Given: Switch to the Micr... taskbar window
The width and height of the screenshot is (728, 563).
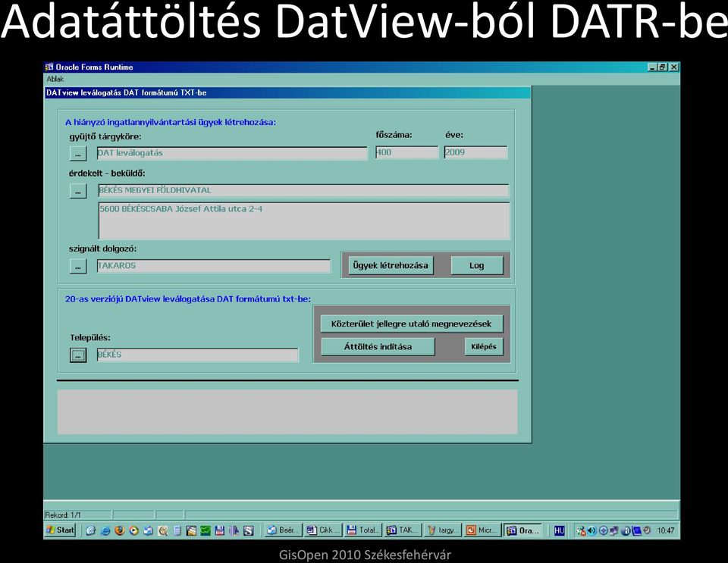Looking at the screenshot, I should (483, 530).
